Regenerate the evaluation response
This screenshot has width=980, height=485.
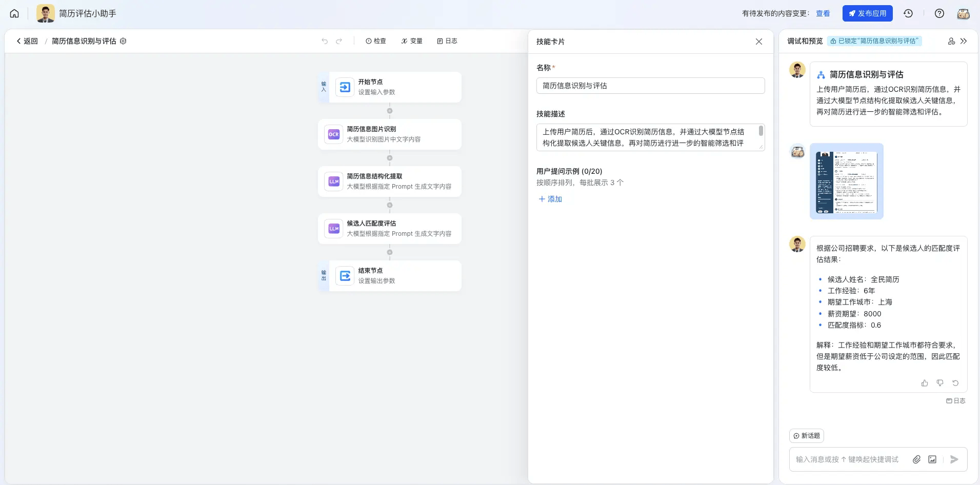coord(955,383)
